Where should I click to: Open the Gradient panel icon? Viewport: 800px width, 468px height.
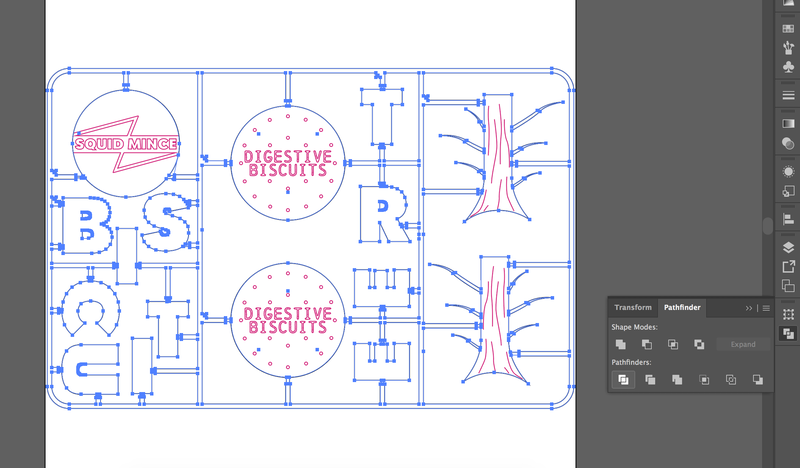788,124
